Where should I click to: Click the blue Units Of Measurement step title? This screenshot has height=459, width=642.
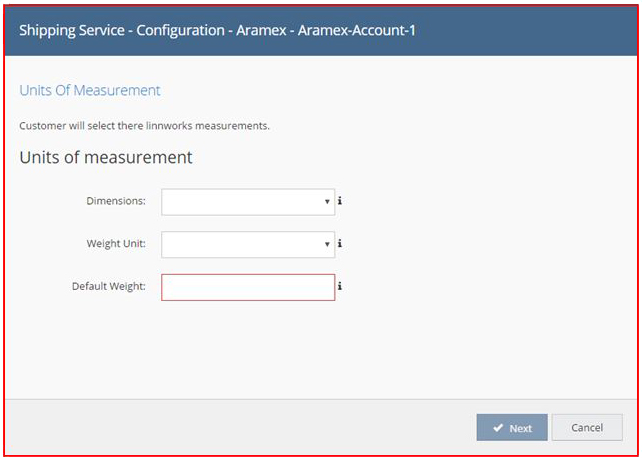tap(90, 90)
